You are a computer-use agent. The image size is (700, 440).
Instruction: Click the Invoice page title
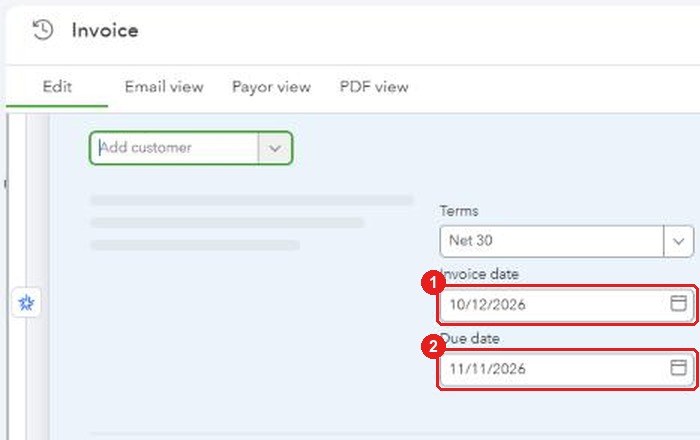click(105, 31)
